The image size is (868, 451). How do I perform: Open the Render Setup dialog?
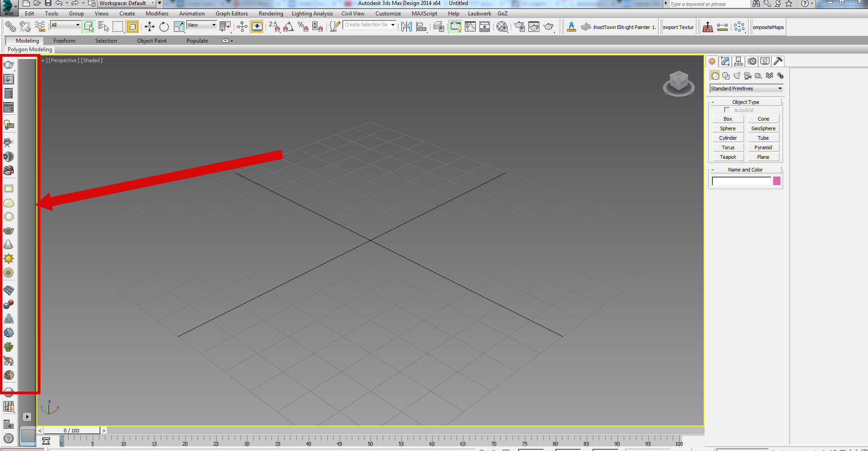[519, 27]
